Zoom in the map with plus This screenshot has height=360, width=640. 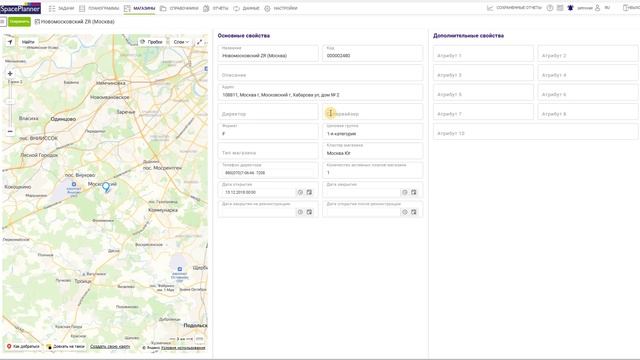click(10, 73)
